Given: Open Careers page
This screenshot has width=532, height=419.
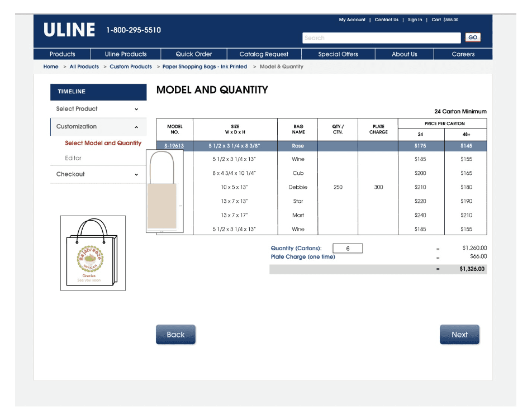Looking at the screenshot, I should 463,54.
